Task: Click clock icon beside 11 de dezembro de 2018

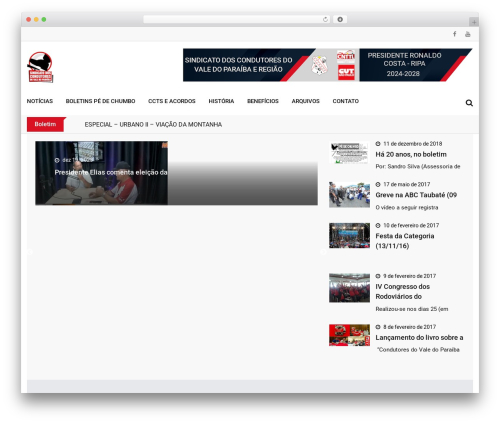Action: (378, 144)
